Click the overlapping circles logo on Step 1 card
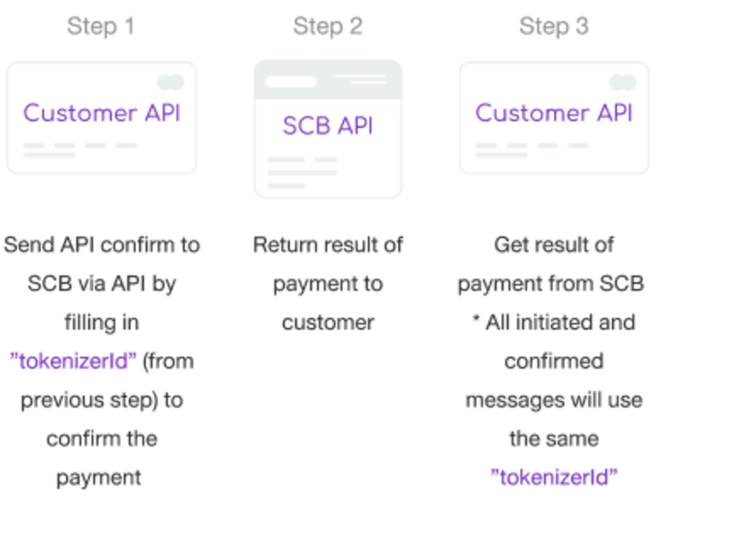756x550 pixels. (170, 82)
